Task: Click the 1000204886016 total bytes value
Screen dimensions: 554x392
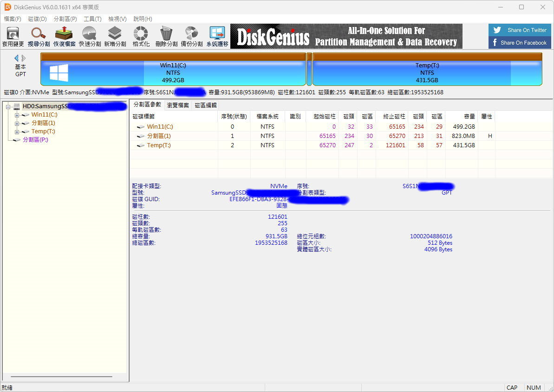Action: coord(431,236)
